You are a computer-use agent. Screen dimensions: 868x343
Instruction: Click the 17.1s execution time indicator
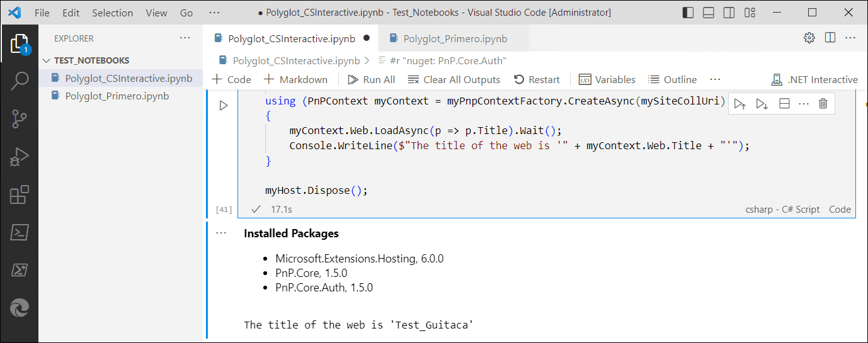282,209
